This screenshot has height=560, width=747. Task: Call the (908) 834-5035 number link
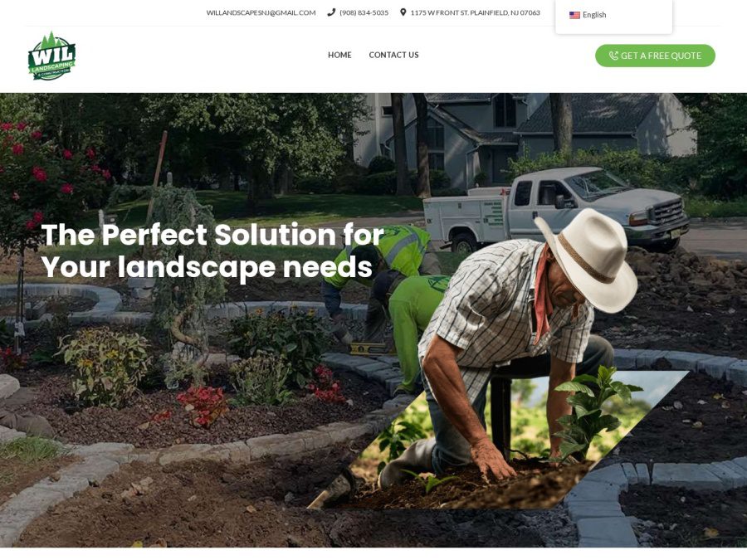tap(364, 12)
